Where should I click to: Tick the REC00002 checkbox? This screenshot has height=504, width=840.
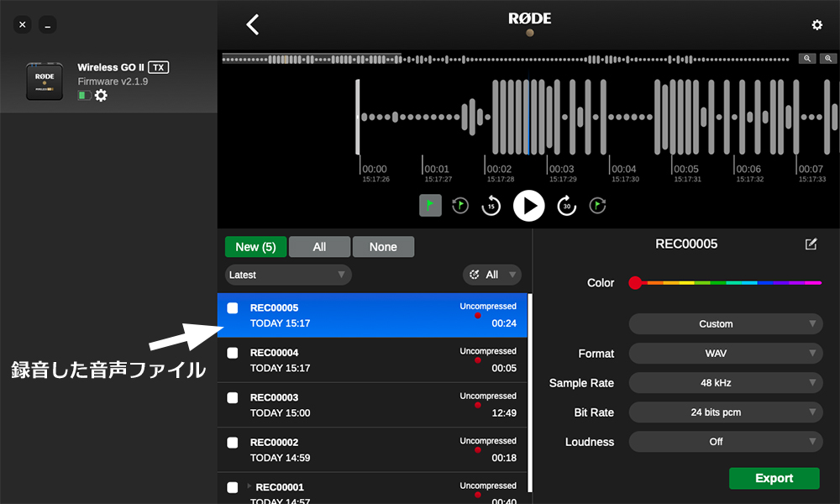point(233,443)
